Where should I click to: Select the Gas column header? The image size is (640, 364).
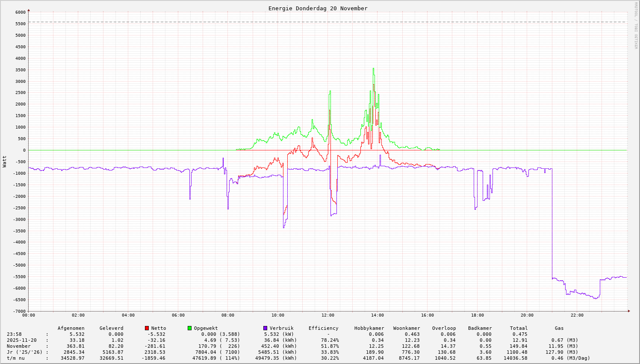[x=559, y=329]
